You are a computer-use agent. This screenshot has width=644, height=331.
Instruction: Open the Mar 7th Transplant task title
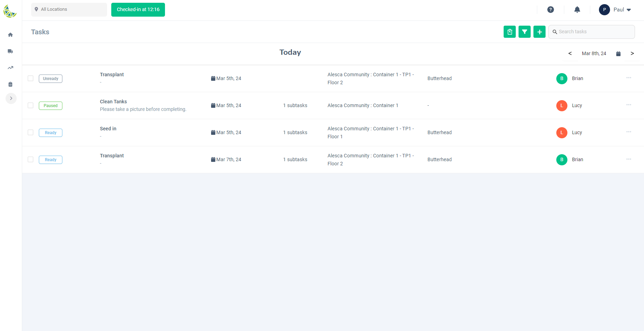[112, 156]
